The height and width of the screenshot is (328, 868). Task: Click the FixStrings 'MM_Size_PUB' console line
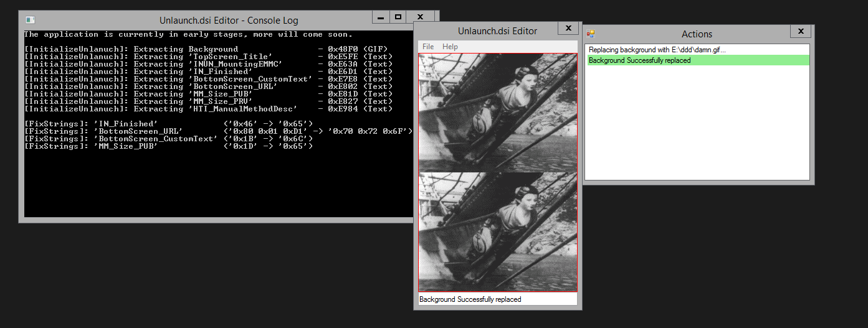tap(169, 146)
